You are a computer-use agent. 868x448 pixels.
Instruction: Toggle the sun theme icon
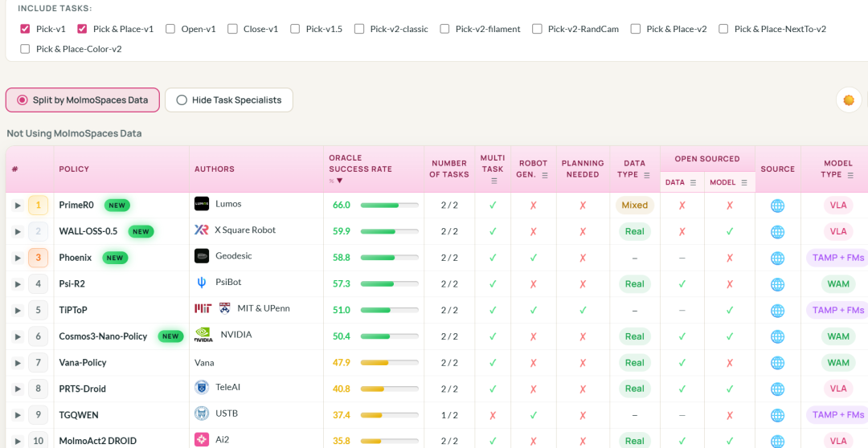tap(848, 100)
